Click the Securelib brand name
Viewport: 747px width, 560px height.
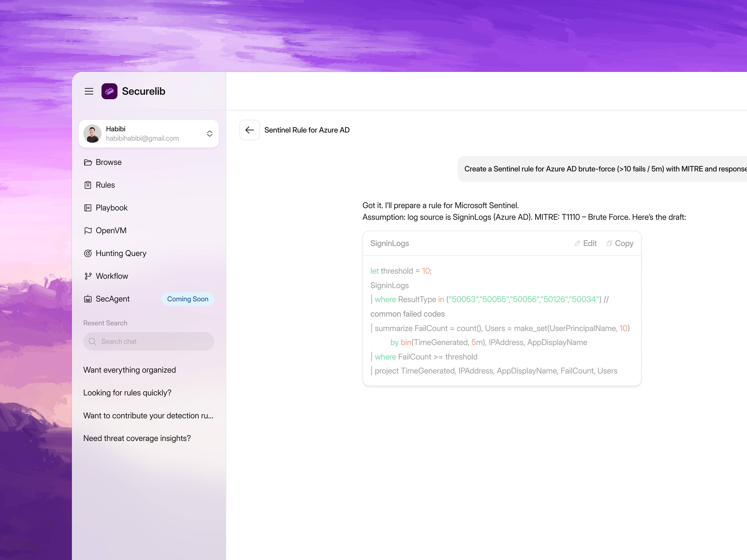(x=144, y=91)
